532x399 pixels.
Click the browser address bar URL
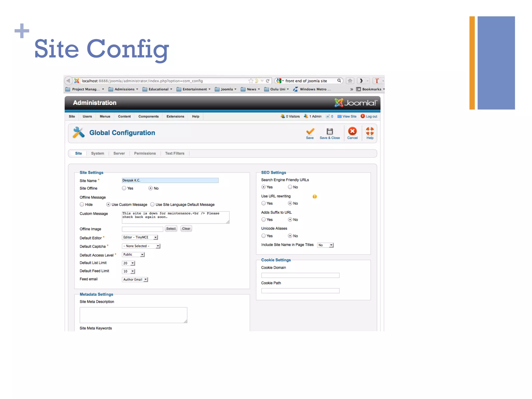pos(142,81)
